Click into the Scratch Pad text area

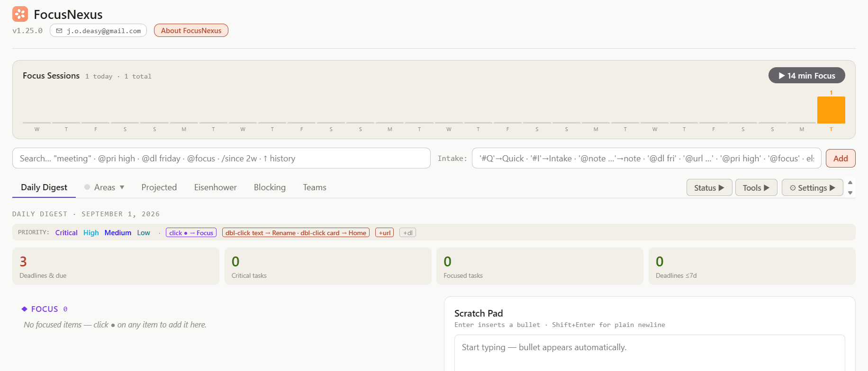[650, 353]
